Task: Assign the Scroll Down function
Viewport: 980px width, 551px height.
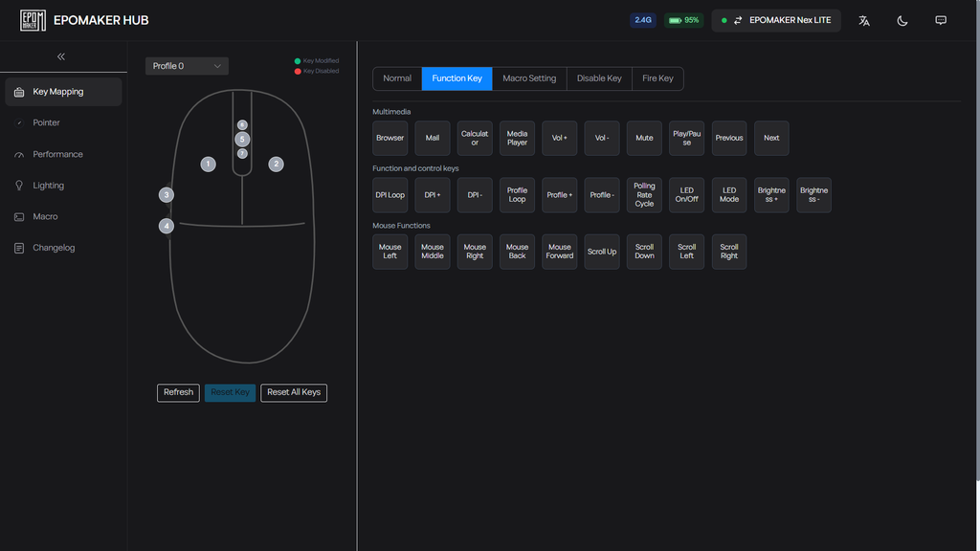Action: coord(644,252)
